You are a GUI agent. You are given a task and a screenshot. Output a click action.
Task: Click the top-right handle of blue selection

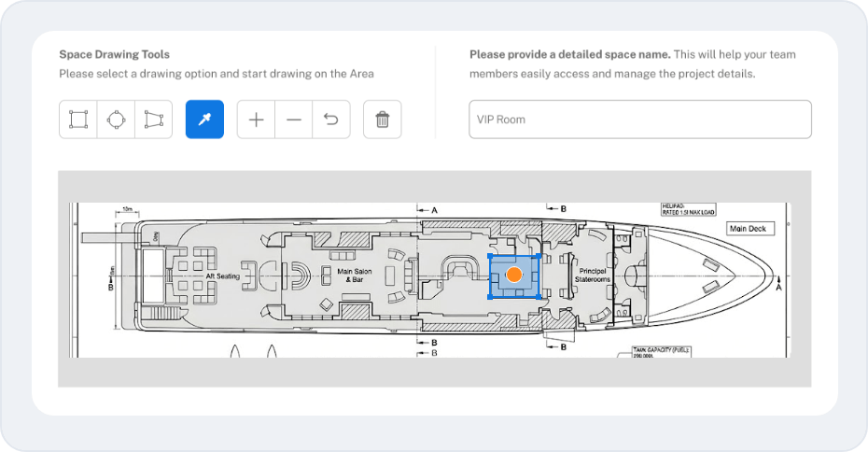(x=539, y=256)
